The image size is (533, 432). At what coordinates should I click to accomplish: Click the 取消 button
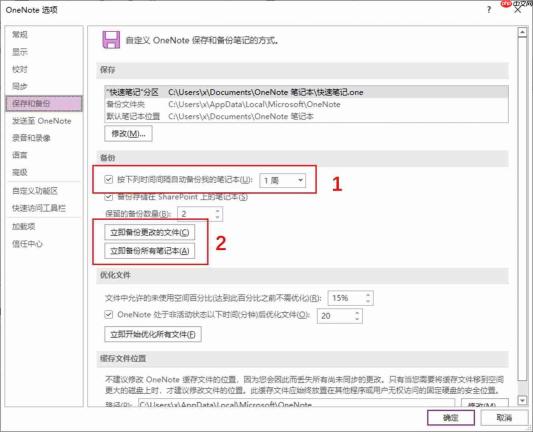[x=504, y=418]
